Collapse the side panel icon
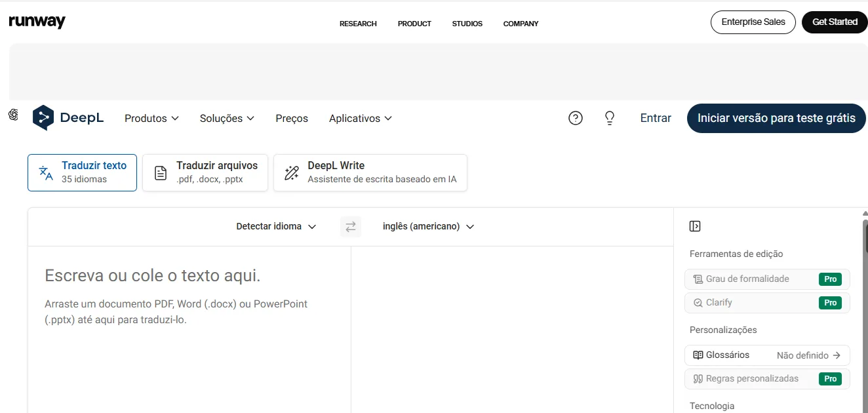 point(695,226)
